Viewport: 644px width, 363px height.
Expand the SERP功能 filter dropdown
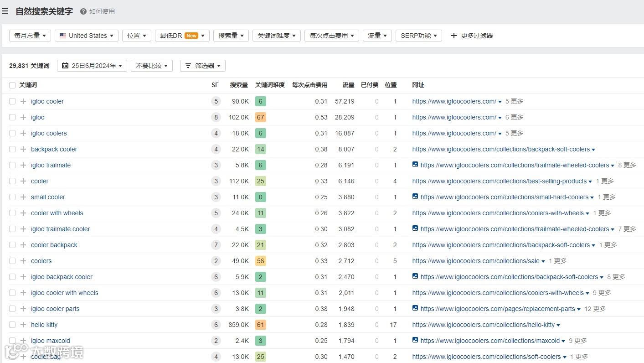419,36
